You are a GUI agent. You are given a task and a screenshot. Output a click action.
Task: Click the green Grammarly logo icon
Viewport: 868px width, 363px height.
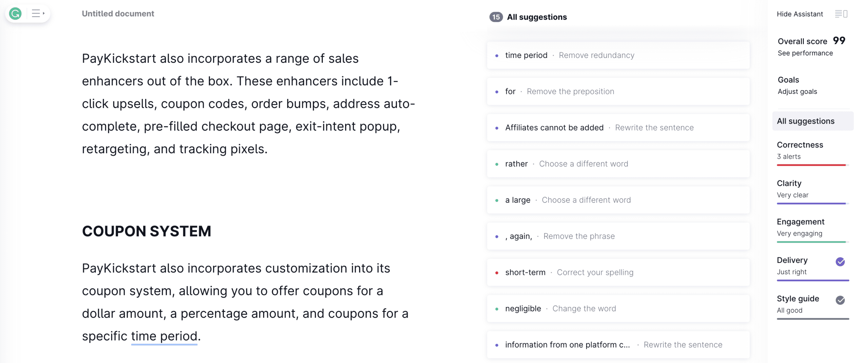(15, 14)
